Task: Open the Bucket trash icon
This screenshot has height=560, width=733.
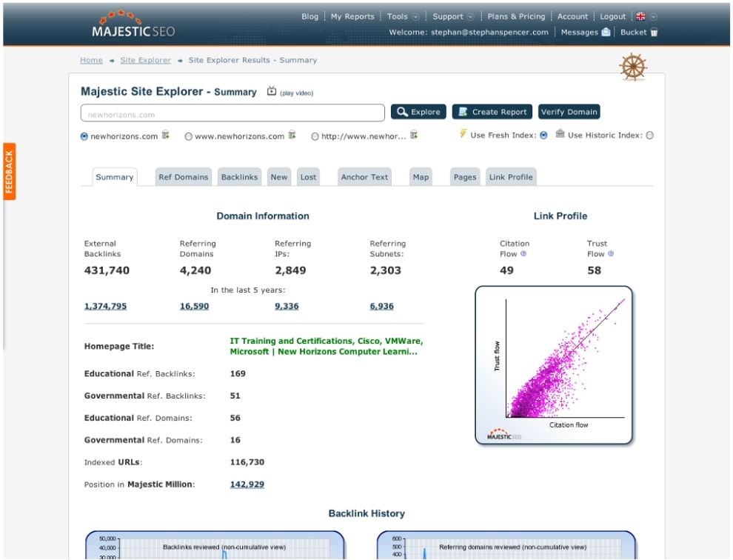Action: pos(654,32)
